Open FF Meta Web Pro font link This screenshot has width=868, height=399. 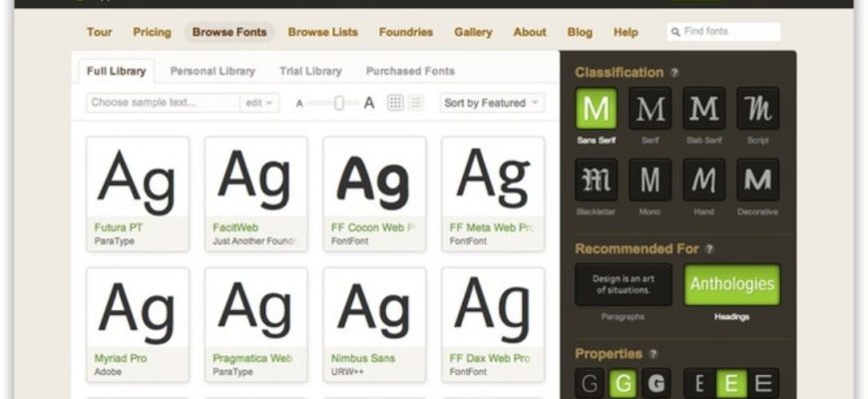click(492, 227)
